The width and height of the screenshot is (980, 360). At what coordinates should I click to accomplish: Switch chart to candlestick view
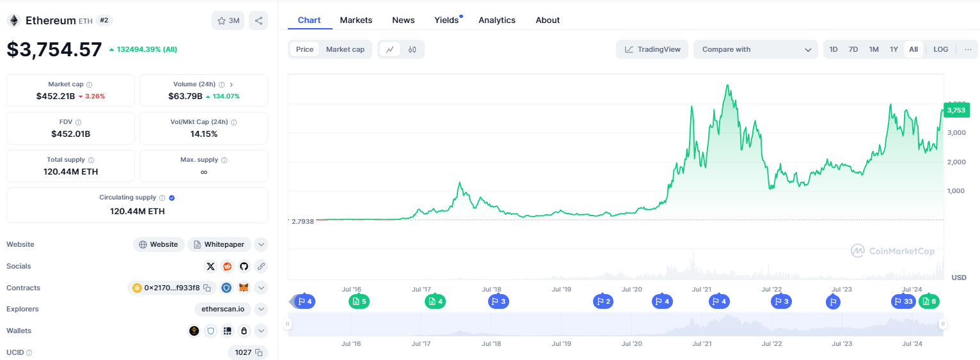coord(413,49)
